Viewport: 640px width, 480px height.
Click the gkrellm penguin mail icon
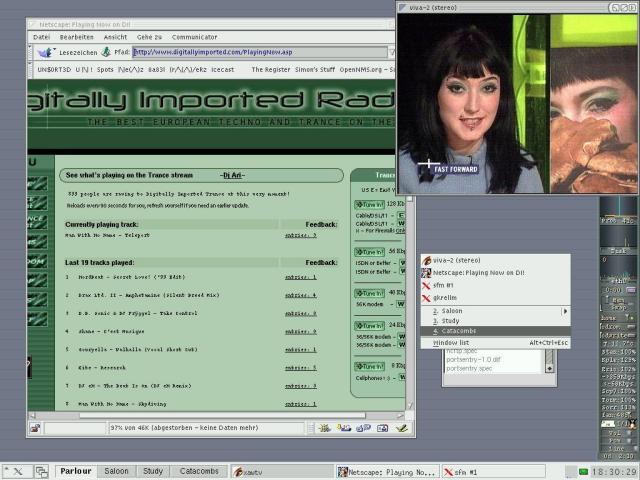(632, 423)
